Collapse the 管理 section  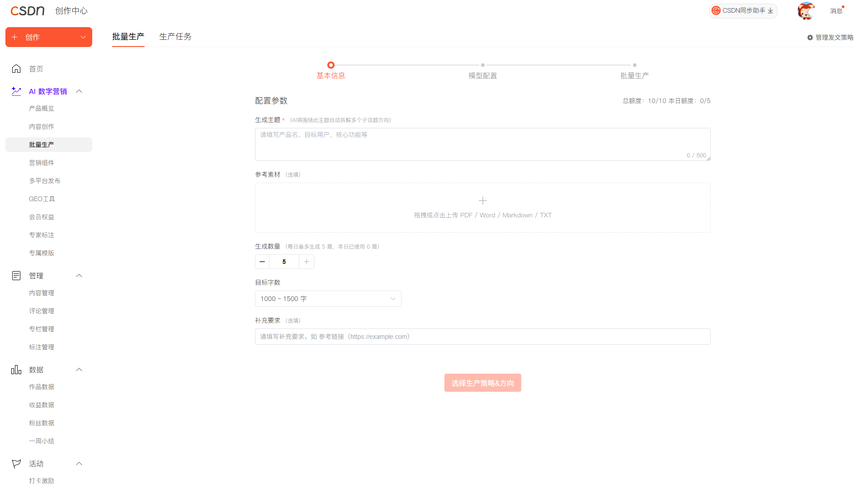coord(79,276)
